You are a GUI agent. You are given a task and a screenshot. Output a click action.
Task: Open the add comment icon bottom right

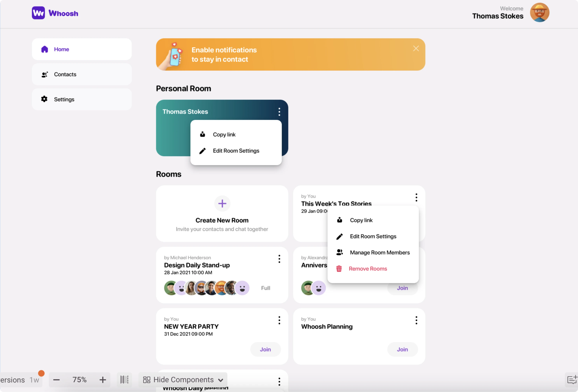pos(572,380)
